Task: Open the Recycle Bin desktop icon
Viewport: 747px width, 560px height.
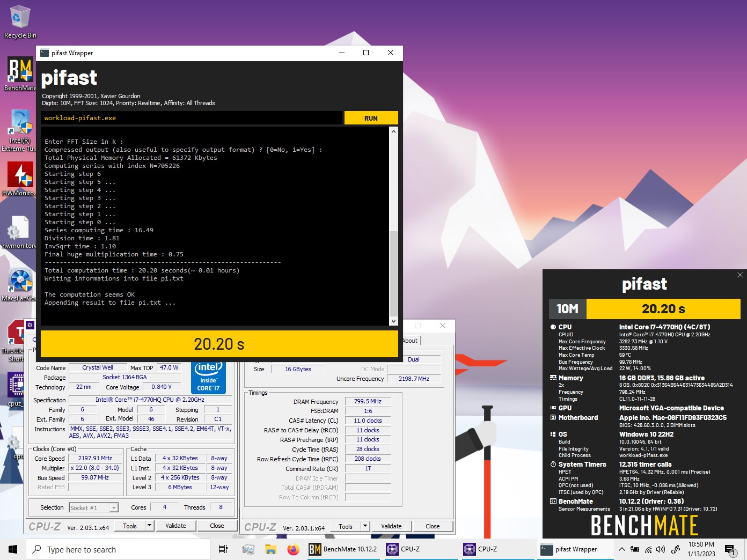Action: [20, 21]
